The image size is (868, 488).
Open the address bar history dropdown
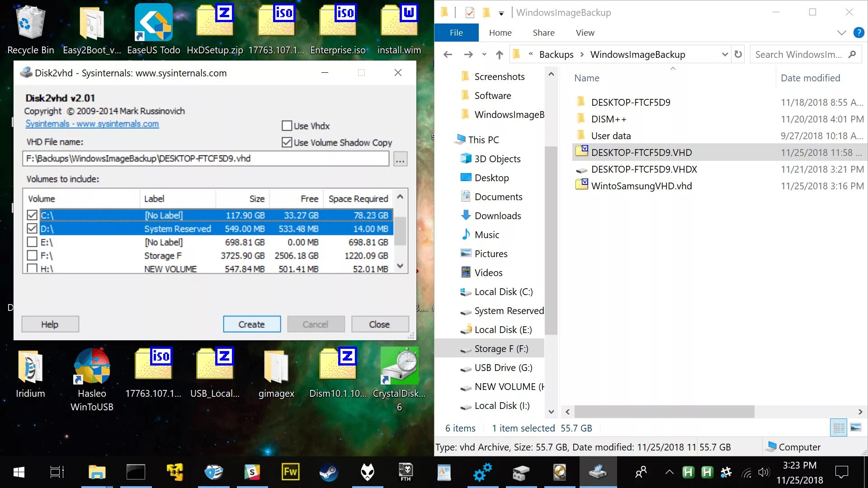pyautogui.click(x=725, y=55)
